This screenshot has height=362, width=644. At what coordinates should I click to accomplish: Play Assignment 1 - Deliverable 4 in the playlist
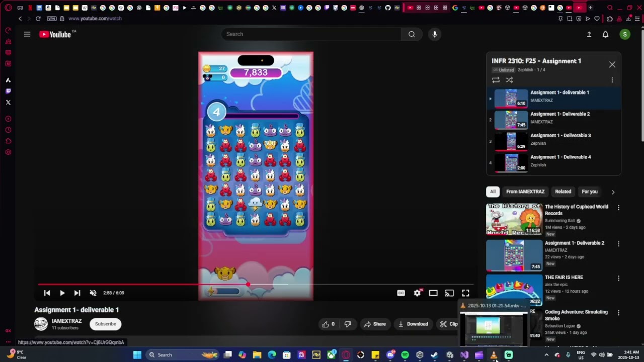point(553,163)
